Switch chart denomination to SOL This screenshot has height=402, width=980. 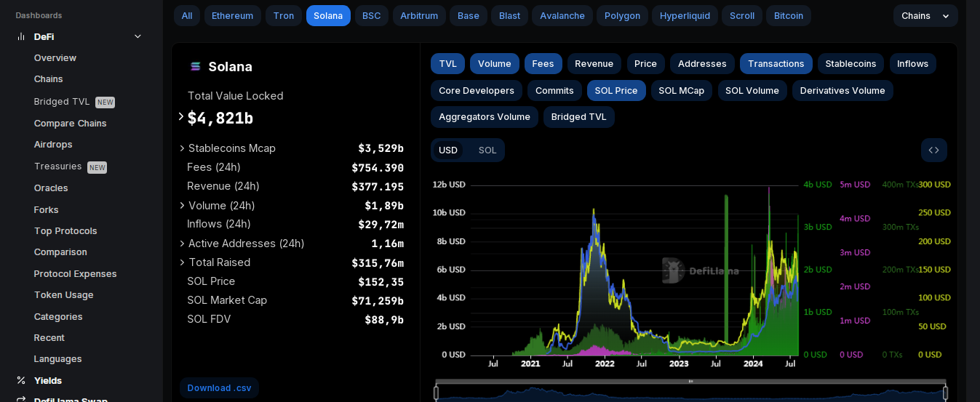[x=487, y=150]
